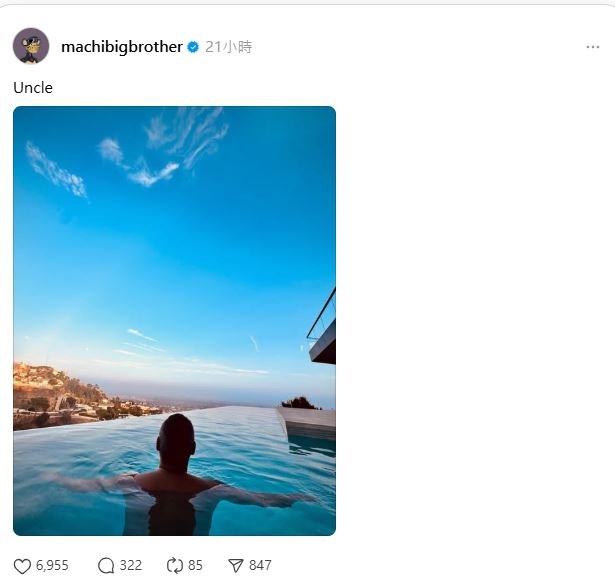
Task: Click the balcony railing in the photo
Action: tap(321, 315)
